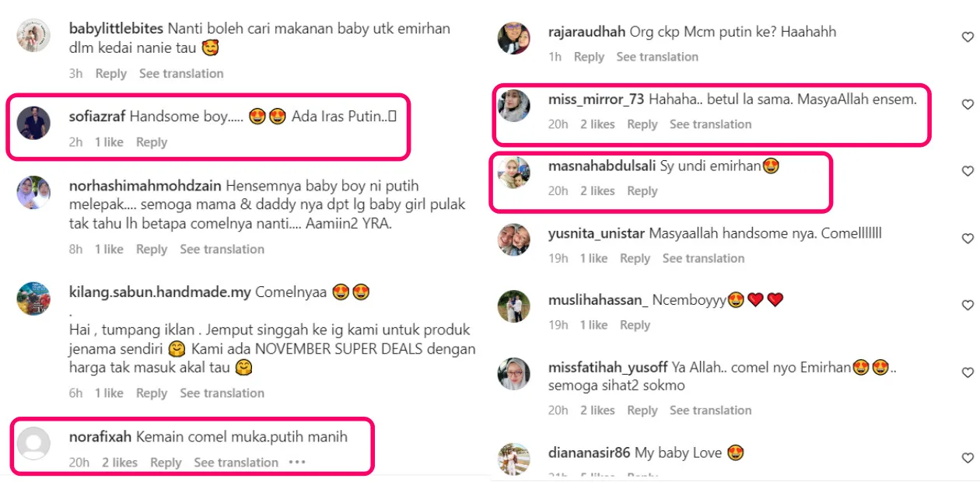The width and height of the screenshot is (980, 482).
Task: Tap the heart next to masnahabdulsali's comment
Action: tap(968, 171)
